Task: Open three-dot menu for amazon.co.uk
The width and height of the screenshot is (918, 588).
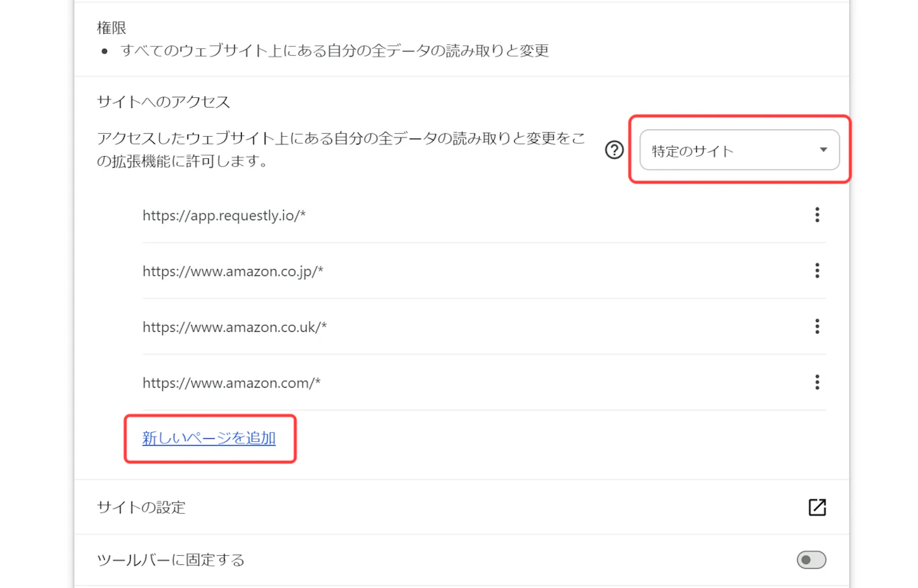Action: click(x=817, y=326)
